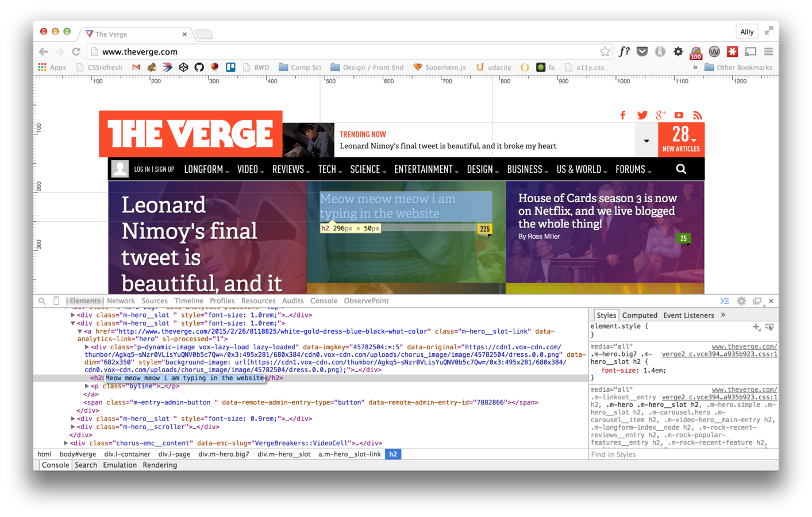Image resolution: width=812 pixels, height=517 pixels.
Task: Open the ObservePoint panel
Action: pos(366,300)
